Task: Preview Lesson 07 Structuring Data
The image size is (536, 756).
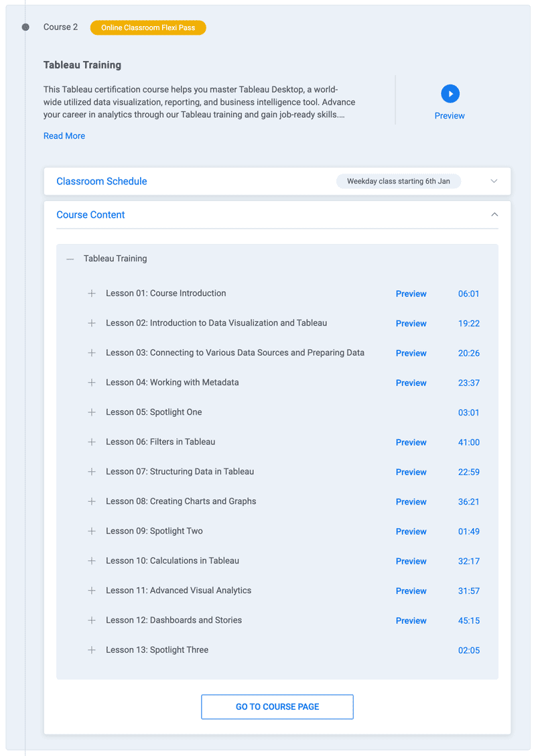Action: tap(411, 472)
